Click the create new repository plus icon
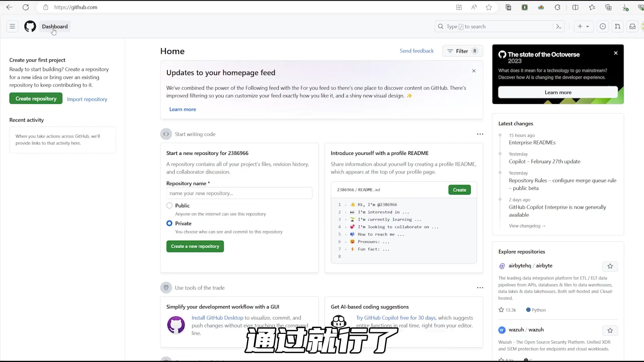 click(580, 26)
